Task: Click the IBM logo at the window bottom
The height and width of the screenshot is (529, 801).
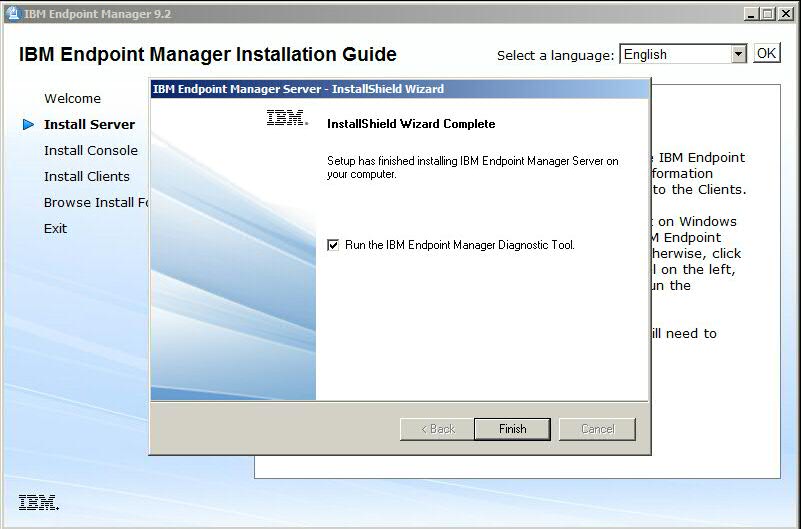Action: (39, 502)
